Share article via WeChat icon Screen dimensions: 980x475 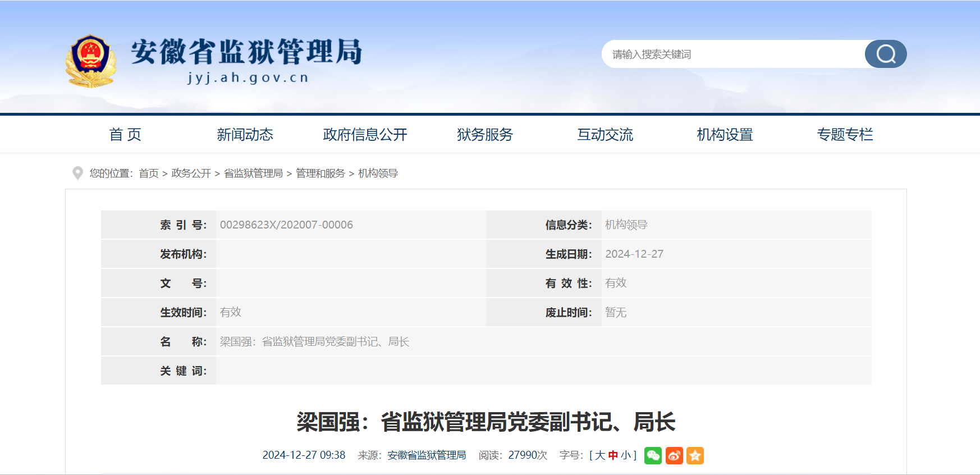click(653, 455)
